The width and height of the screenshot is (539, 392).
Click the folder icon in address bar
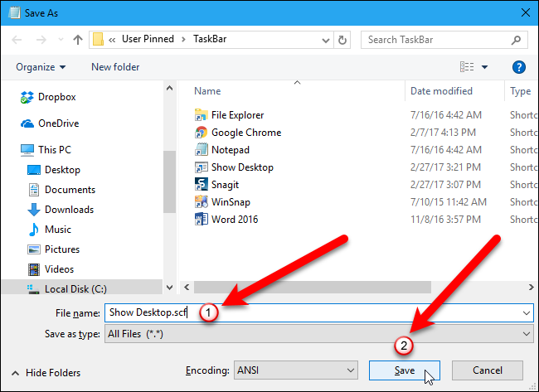(x=98, y=39)
